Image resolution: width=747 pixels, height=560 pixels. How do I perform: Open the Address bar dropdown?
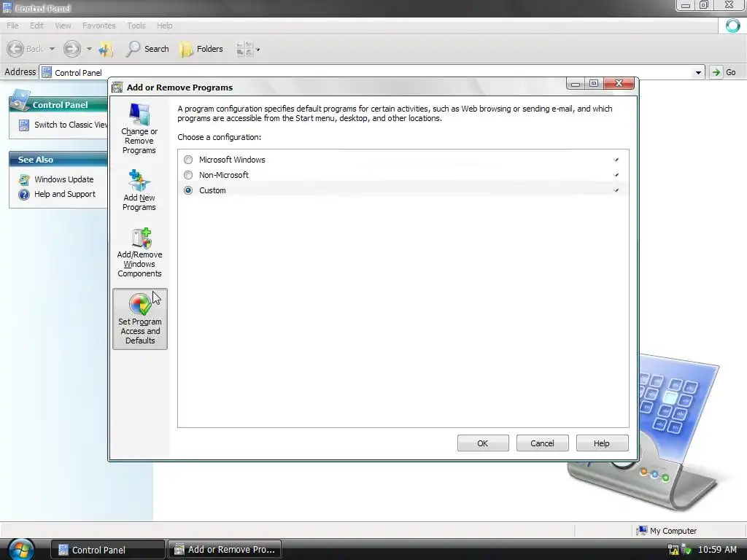point(698,72)
